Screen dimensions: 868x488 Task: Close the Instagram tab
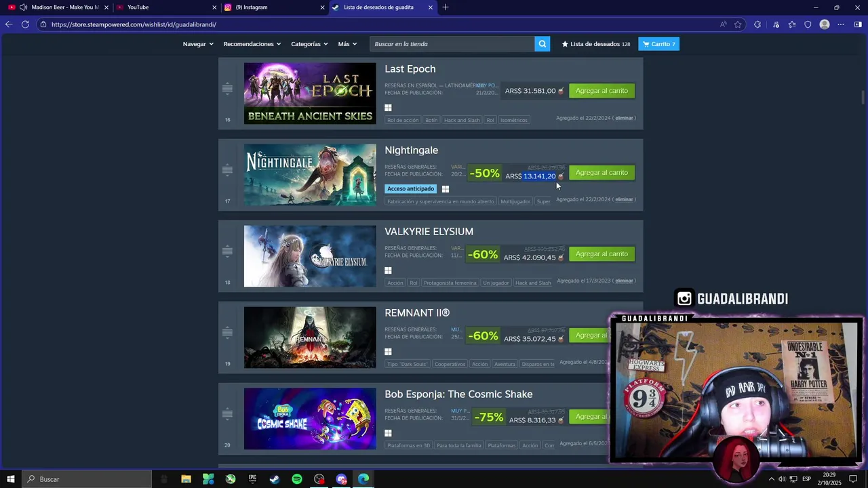pyautogui.click(x=322, y=7)
